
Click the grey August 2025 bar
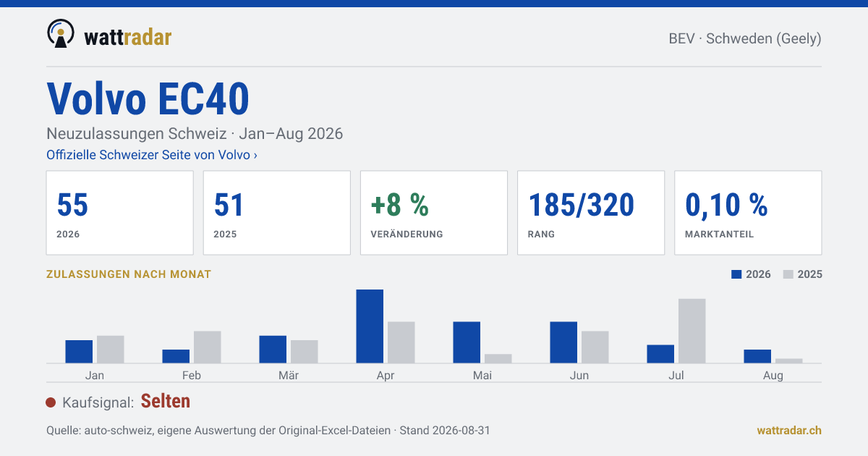click(789, 361)
